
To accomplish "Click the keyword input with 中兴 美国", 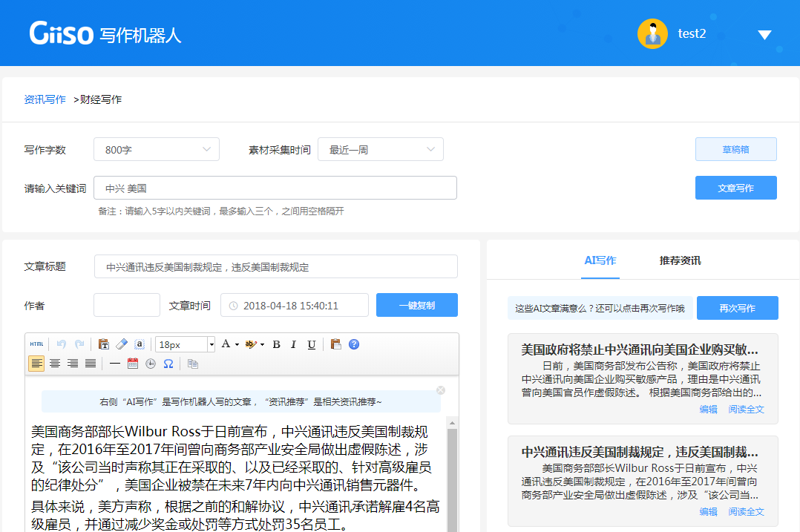I will (275, 188).
